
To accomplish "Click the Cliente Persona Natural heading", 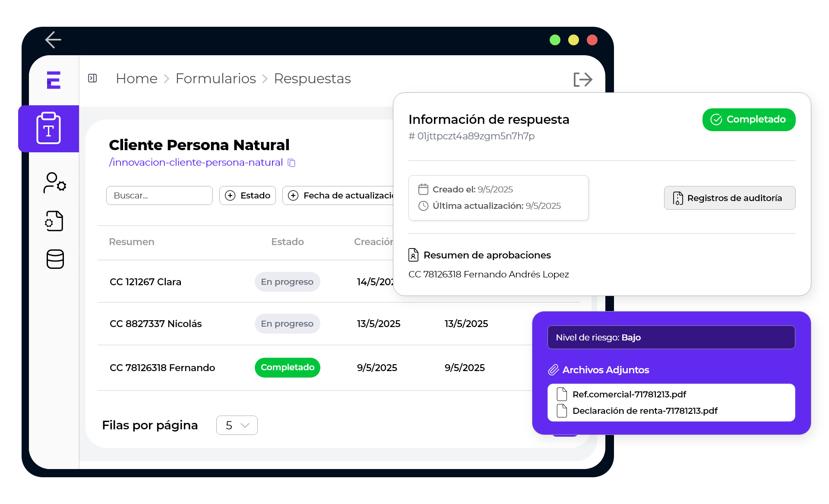I will (199, 145).
